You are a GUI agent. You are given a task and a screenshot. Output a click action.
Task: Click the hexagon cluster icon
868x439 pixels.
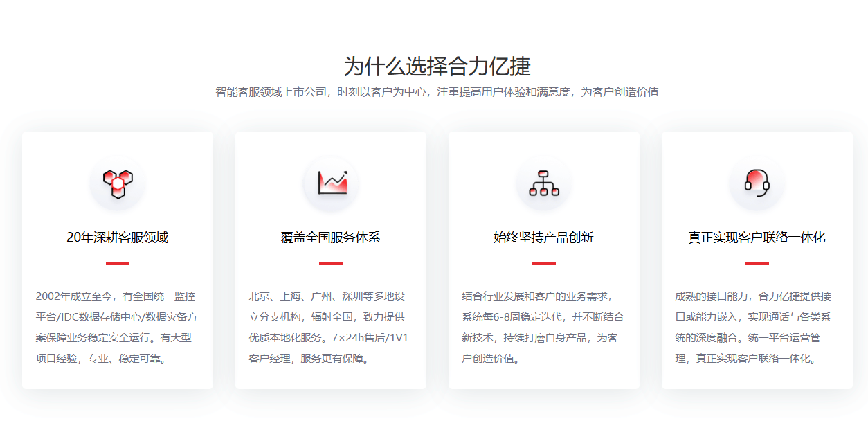(117, 183)
